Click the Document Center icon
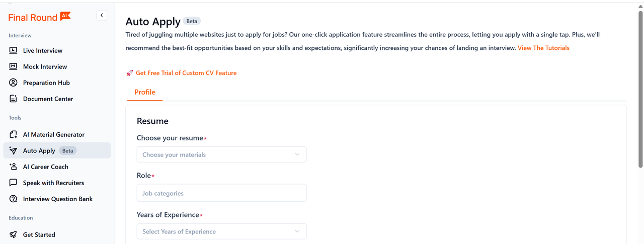Image resolution: width=644 pixels, height=244 pixels. [14, 99]
